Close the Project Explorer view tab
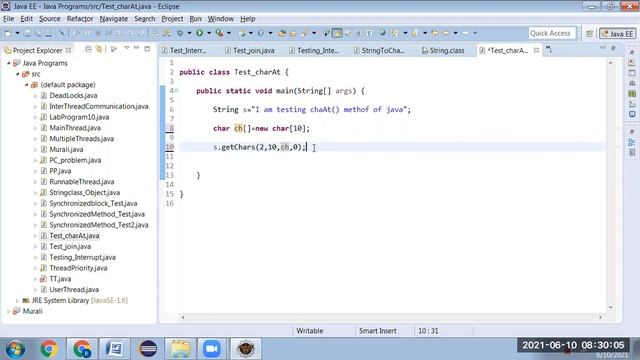640x360 pixels. point(69,50)
